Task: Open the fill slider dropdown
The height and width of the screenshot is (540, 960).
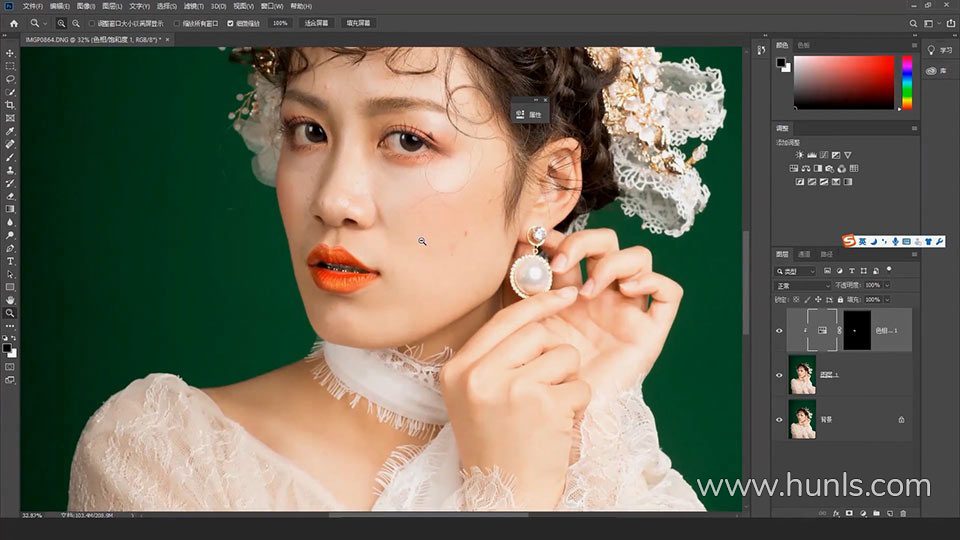Action: (887, 300)
